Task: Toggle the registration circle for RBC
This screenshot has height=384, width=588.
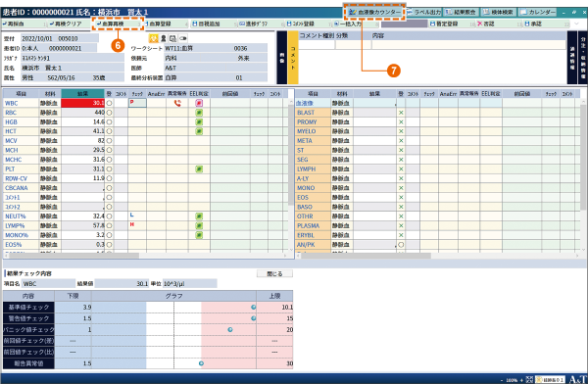Action: click(x=109, y=113)
